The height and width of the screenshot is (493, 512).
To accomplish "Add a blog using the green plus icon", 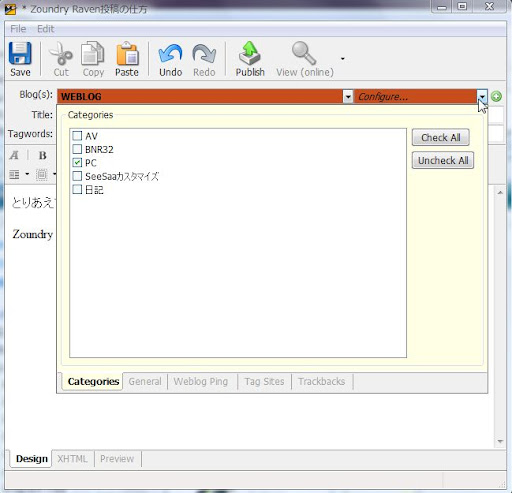I will 496,96.
